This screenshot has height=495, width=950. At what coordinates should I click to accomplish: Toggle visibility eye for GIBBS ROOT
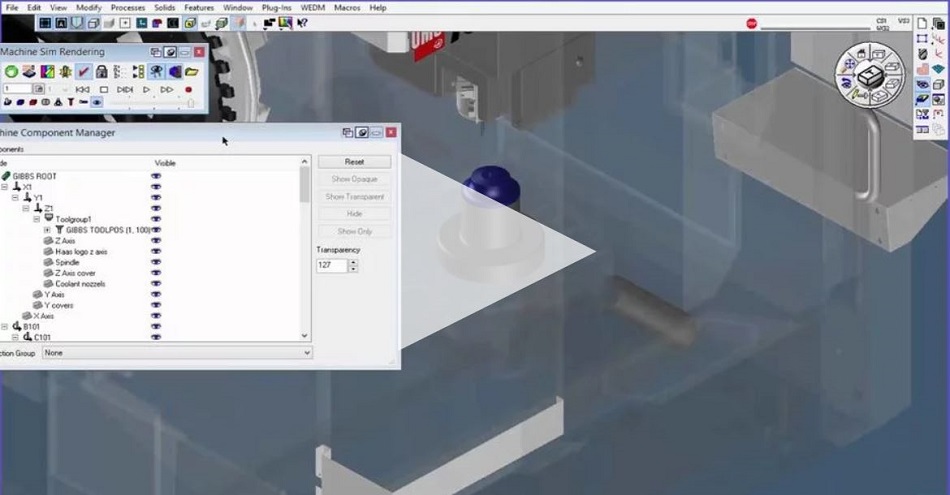click(156, 176)
